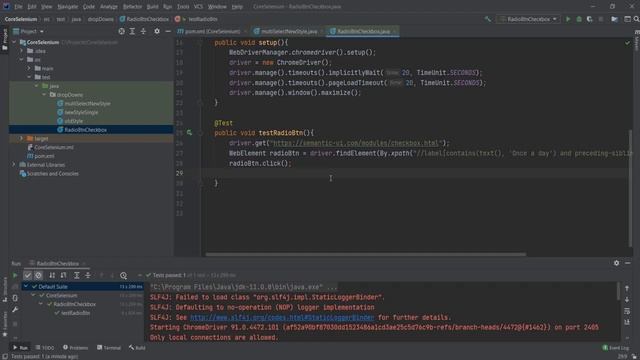Click the run gutter icon beside testRadioBtn
Image resolution: width=640 pixels, height=360 pixels.
click(x=189, y=133)
